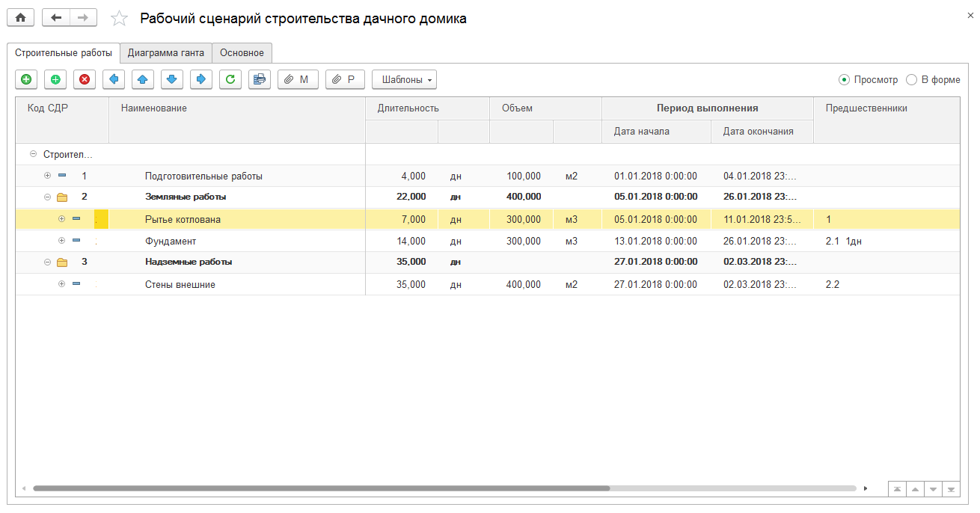Refresh the works list with the green circular arrow
This screenshot has height=513, width=980.
click(x=230, y=79)
